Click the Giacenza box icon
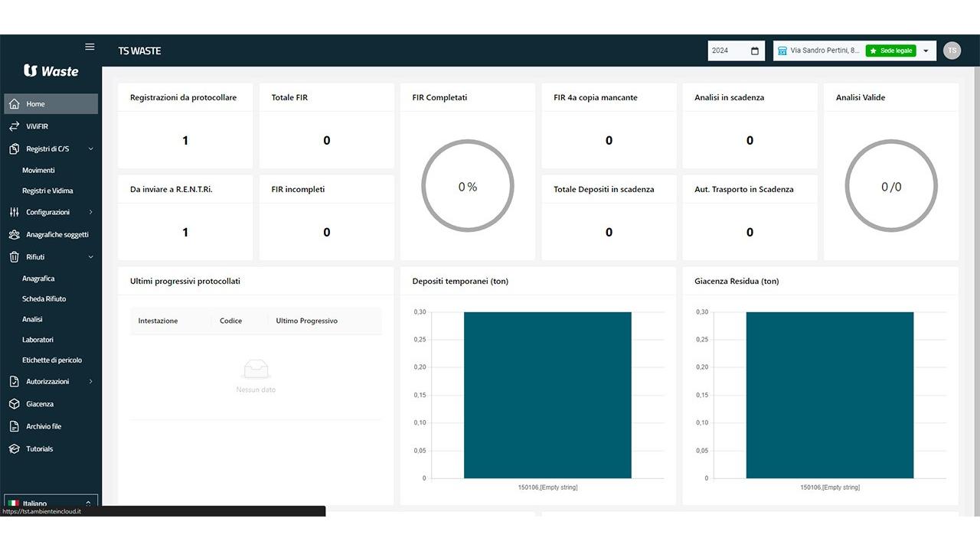 click(x=14, y=404)
